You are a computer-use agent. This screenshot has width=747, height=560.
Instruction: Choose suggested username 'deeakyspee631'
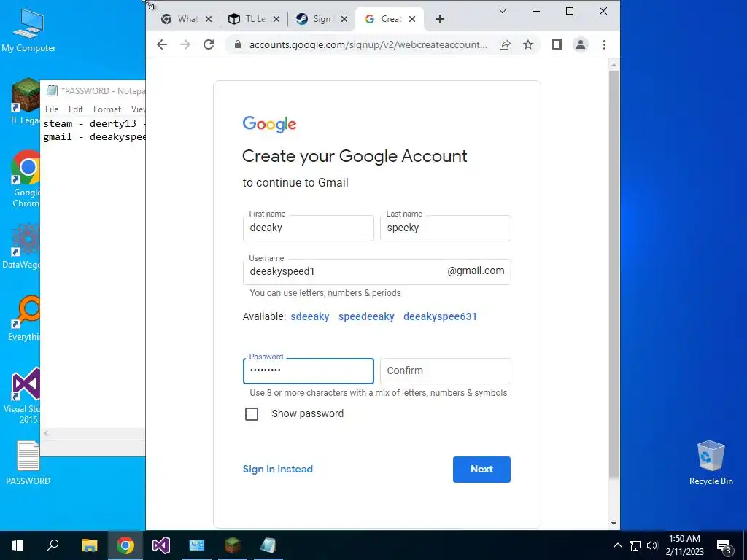440,316
